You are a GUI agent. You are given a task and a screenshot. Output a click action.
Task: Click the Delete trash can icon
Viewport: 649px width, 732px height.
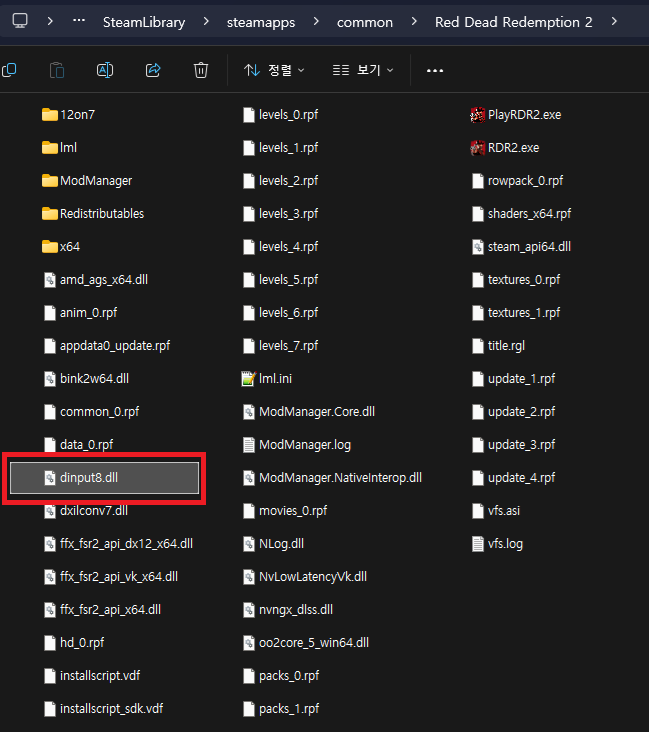[201, 70]
